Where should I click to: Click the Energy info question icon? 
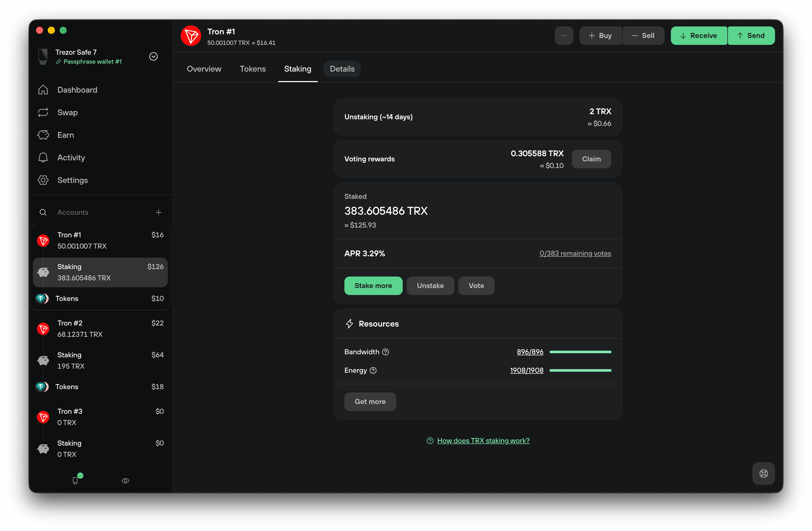click(373, 370)
